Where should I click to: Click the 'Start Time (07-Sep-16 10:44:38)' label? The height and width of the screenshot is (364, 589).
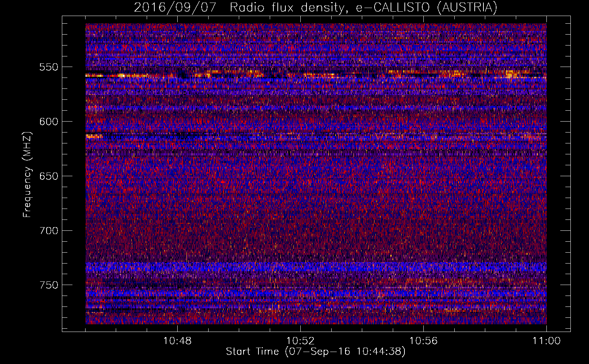pos(316,352)
